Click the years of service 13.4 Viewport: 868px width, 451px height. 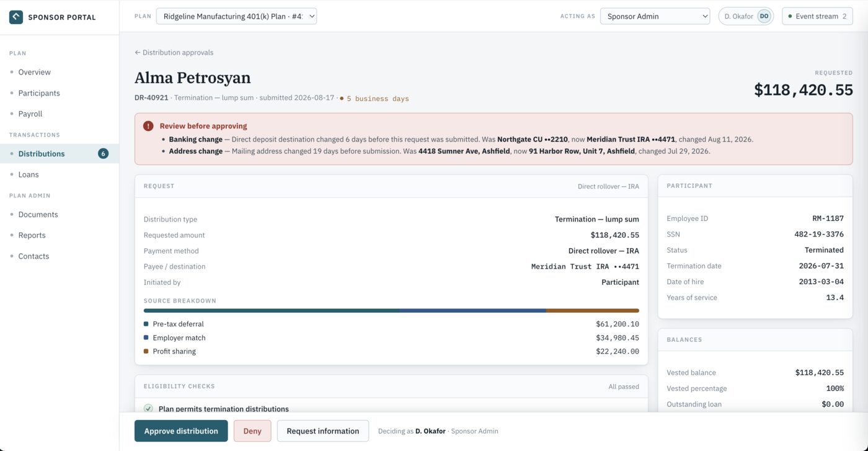click(x=835, y=297)
